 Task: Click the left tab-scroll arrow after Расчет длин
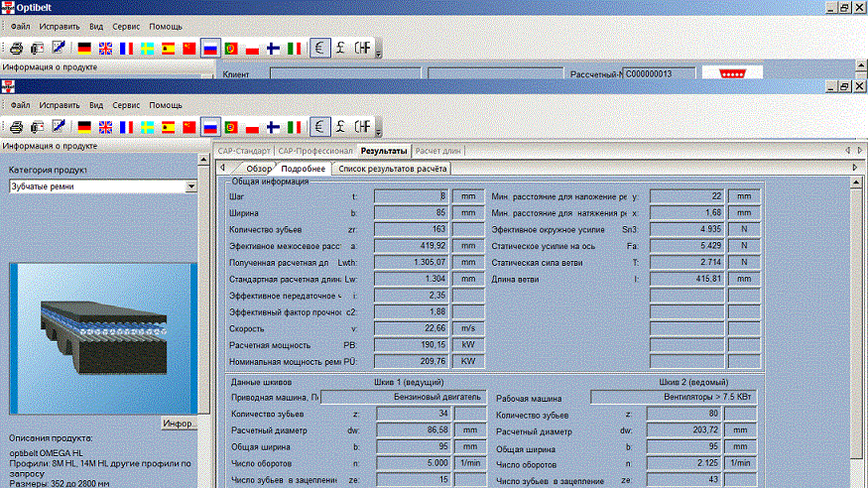(x=847, y=151)
